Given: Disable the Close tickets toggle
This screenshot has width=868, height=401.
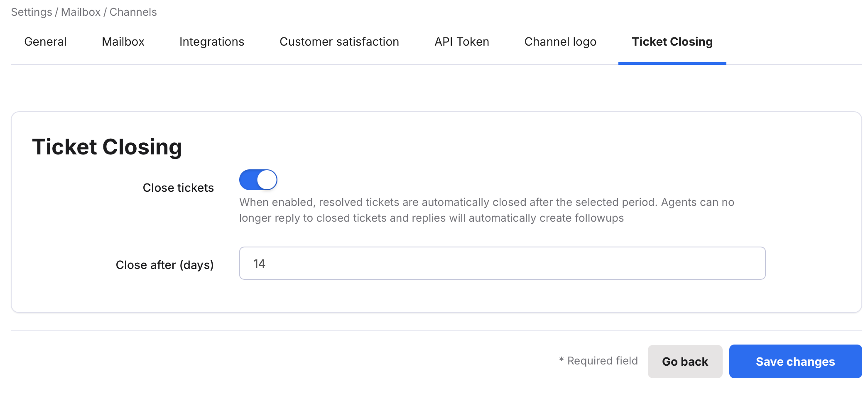Looking at the screenshot, I should 258,180.
